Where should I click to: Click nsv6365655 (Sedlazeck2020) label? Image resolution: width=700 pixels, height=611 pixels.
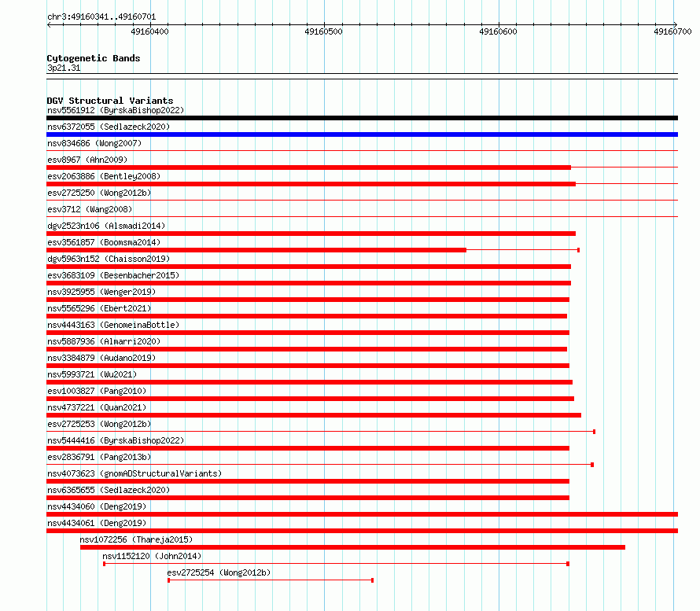coord(109,490)
